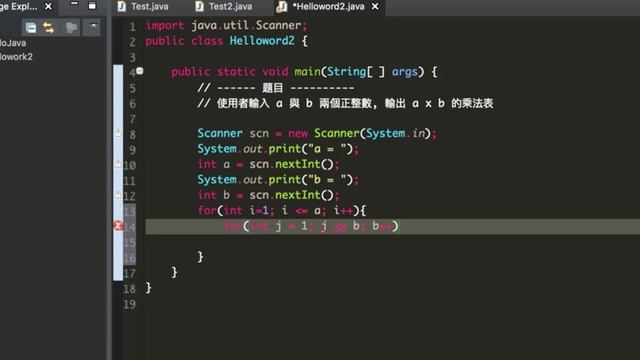The height and width of the screenshot is (360, 640).
Task: Place cursor on 'int a = scn.nextInt();' line
Action: tap(269, 164)
